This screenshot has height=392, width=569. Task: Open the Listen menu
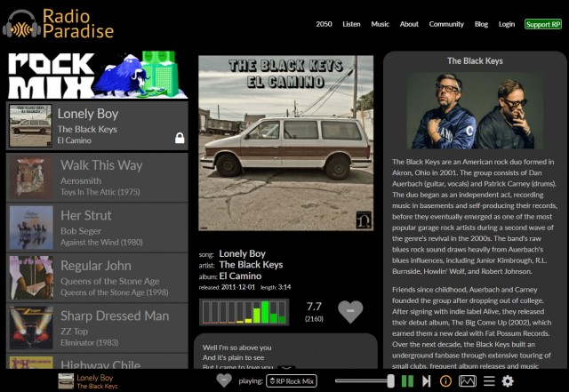(351, 24)
